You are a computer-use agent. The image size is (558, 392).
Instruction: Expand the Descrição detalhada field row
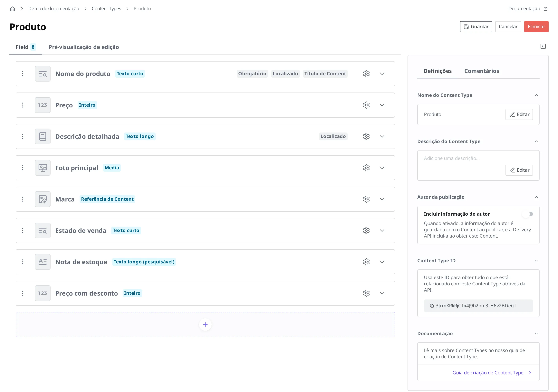point(382,136)
